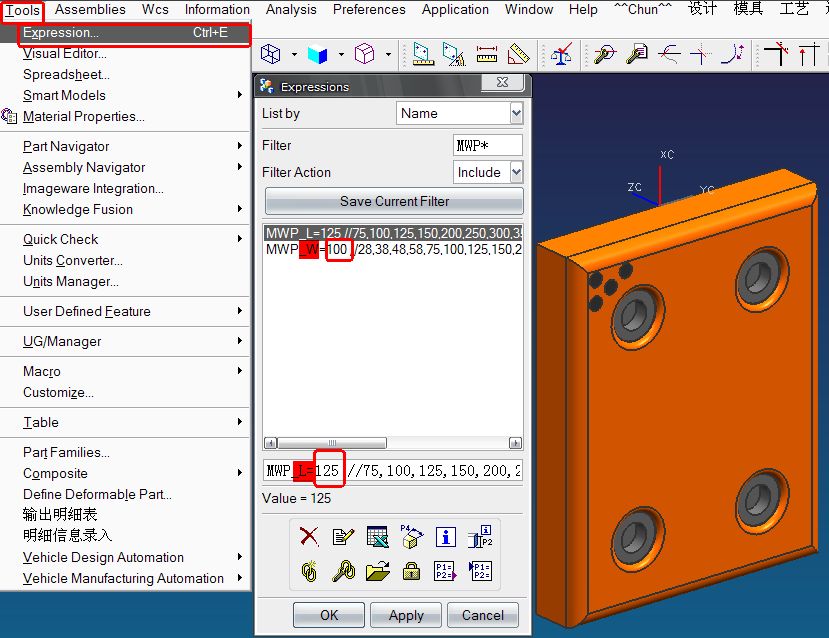This screenshot has width=829, height=638.
Task: Click the wrench with document report icon
Action: (x=637, y=54)
